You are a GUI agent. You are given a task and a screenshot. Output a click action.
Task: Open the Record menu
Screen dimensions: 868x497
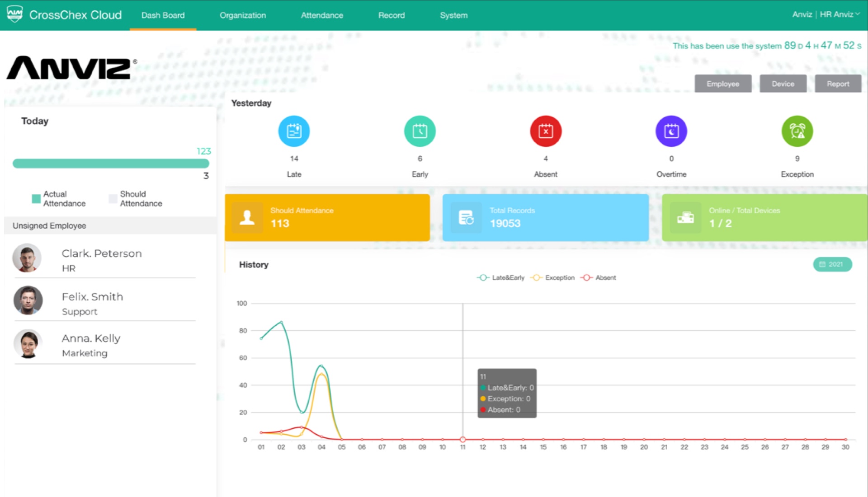(392, 15)
